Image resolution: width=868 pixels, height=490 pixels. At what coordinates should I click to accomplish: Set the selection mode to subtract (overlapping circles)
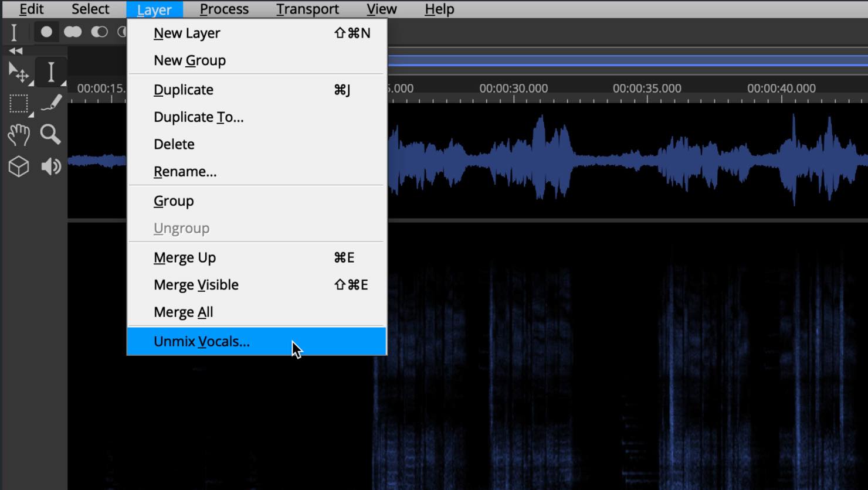[99, 32]
